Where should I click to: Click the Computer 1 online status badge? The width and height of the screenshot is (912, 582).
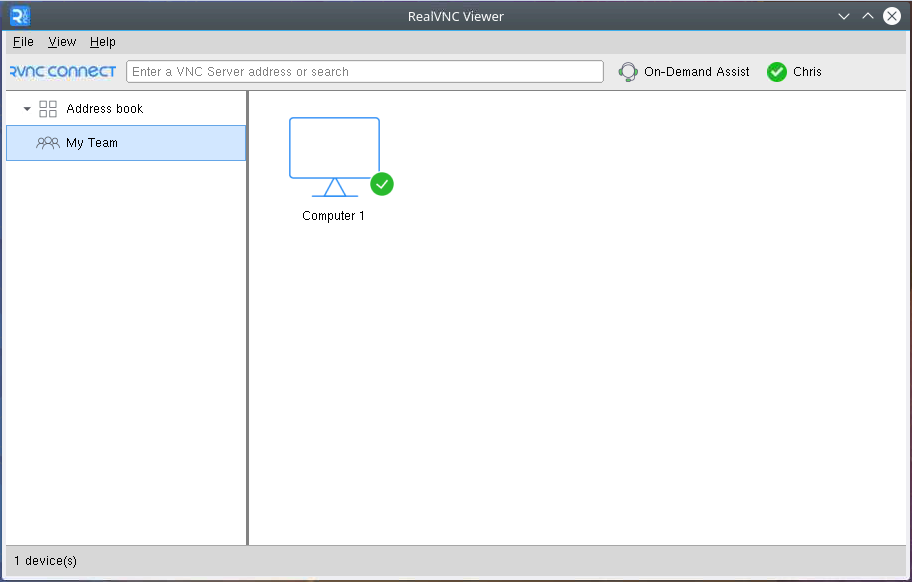(x=382, y=184)
